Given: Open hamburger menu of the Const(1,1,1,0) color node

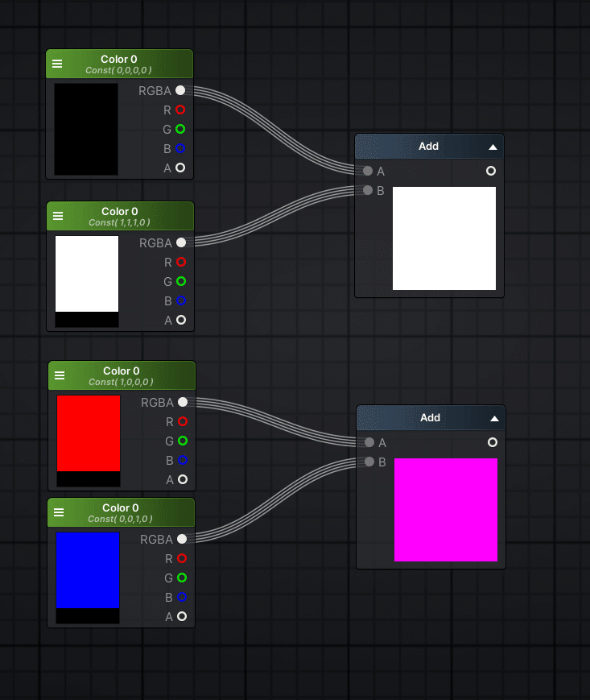Looking at the screenshot, I should tap(58, 216).
